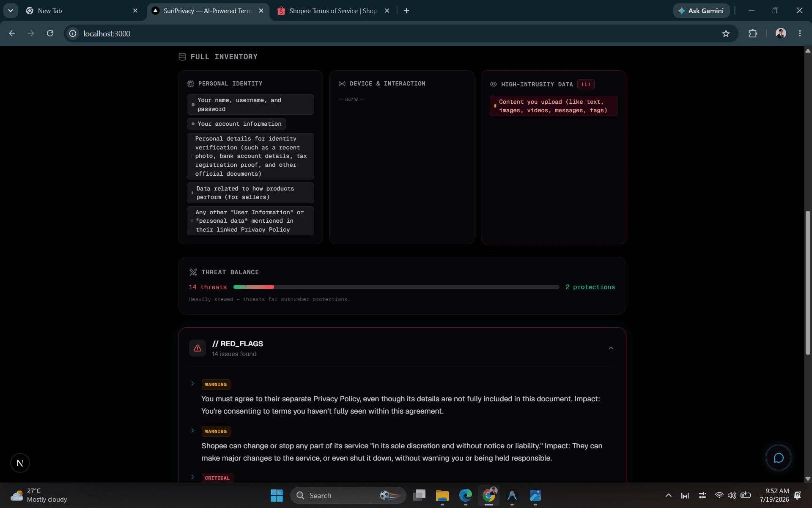Bookmark this page with the star icon
The width and height of the screenshot is (812, 508).
pos(726,33)
